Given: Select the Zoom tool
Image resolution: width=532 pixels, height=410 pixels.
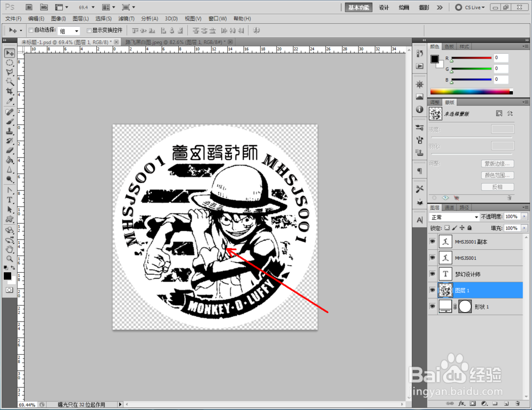Looking at the screenshot, I should (10, 259).
